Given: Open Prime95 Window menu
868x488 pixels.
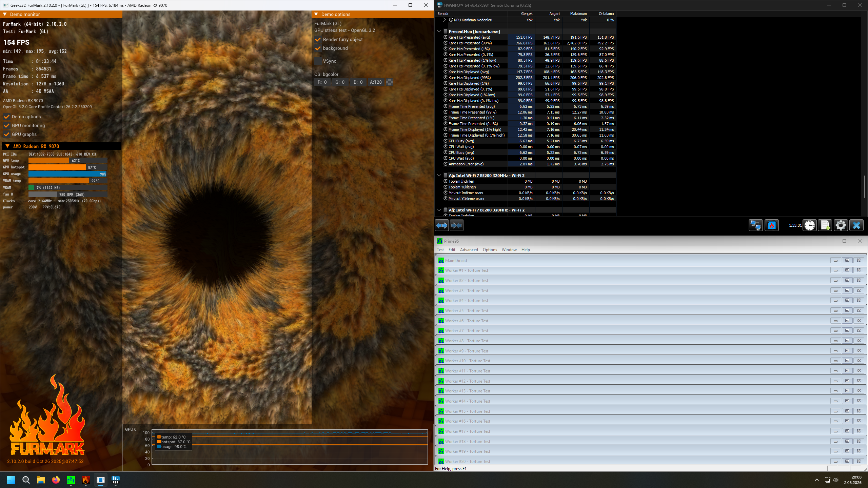Looking at the screenshot, I should pos(509,250).
